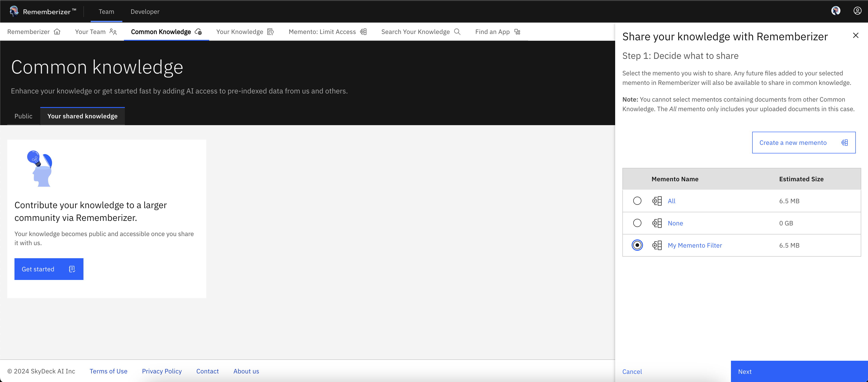Click the memento icon beside None row
The height and width of the screenshot is (382, 868).
pyautogui.click(x=657, y=223)
